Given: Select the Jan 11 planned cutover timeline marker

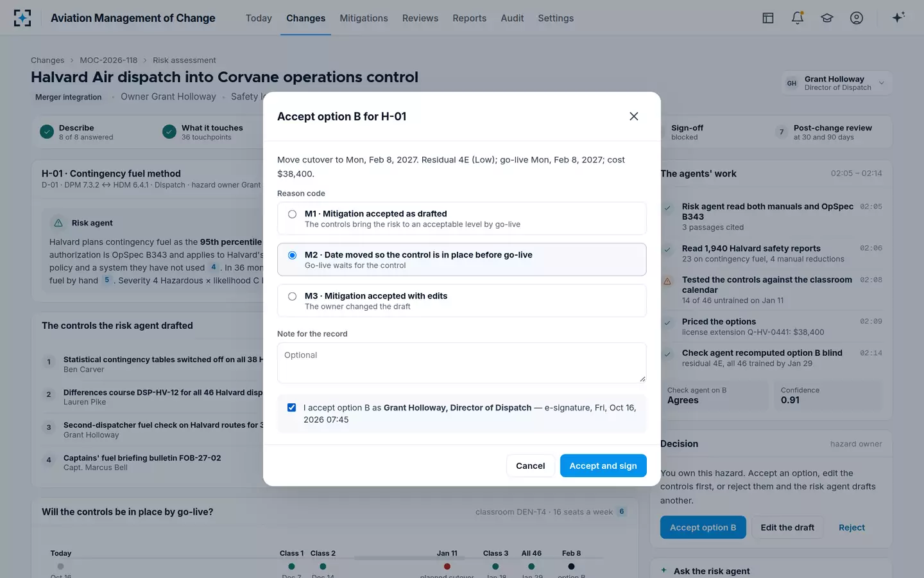Looking at the screenshot, I should tap(447, 566).
